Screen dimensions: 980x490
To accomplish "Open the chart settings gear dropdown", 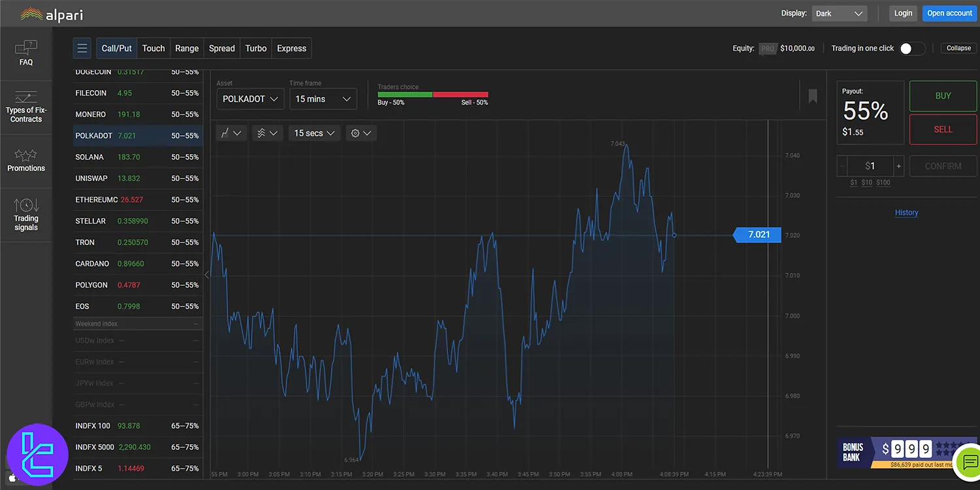I will pos(361,133).
